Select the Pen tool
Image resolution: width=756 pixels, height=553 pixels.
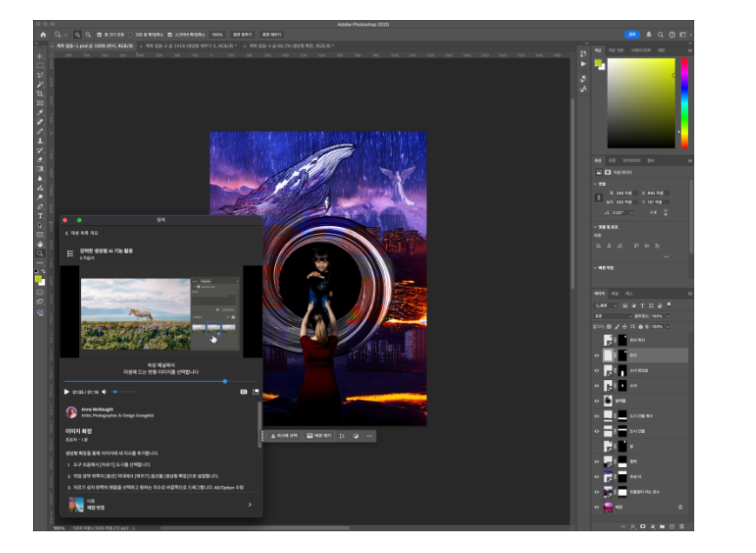click(40, 207)
